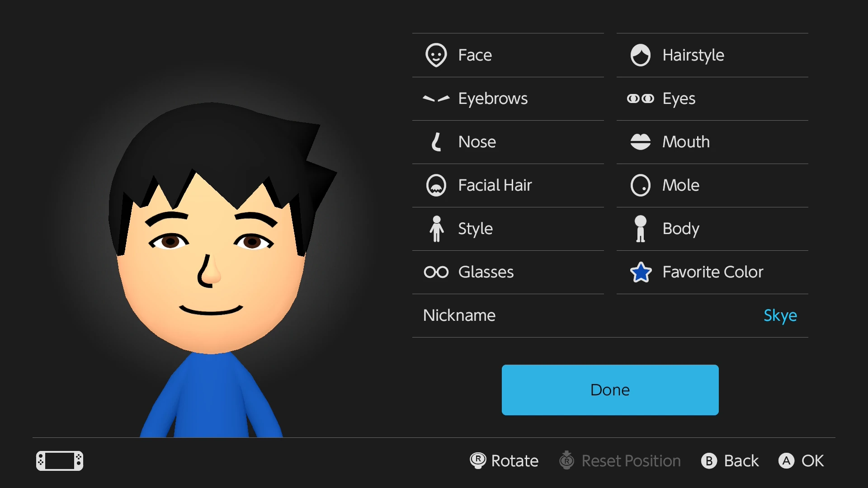Open the Style figure icon
The height and width of the screenshot is (488, 868).
[436, 228]
